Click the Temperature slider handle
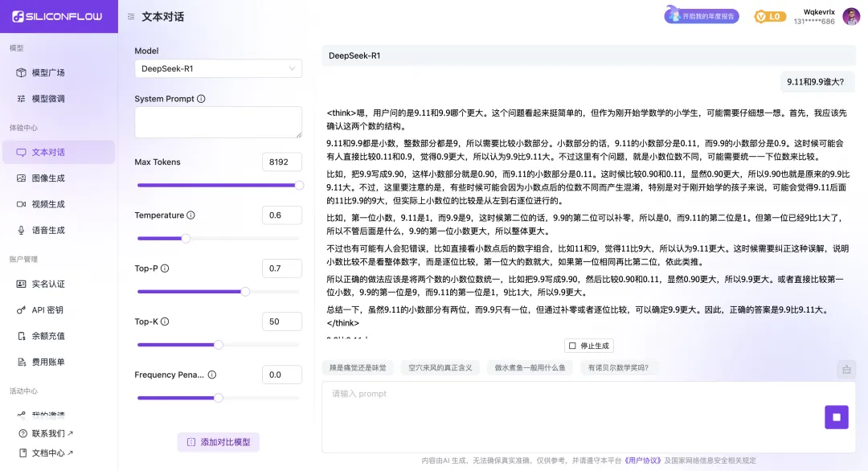Image resolution: width=868 pixels, height=471 pixels. [186, 239]
